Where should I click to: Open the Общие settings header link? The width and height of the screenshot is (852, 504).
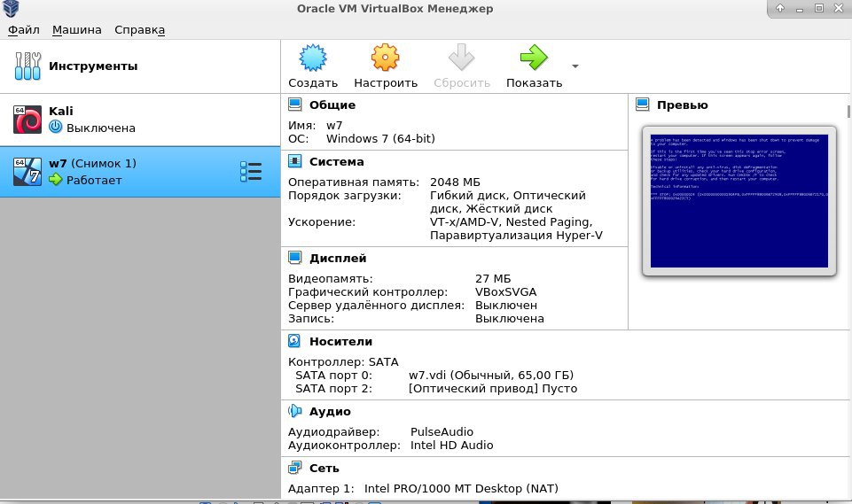[332, 105]
